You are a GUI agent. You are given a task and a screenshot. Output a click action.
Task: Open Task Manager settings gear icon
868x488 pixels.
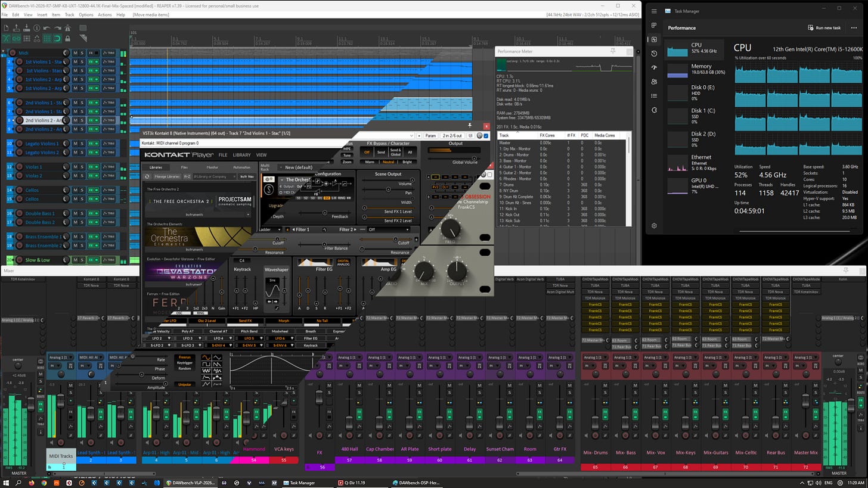(654, 226)
